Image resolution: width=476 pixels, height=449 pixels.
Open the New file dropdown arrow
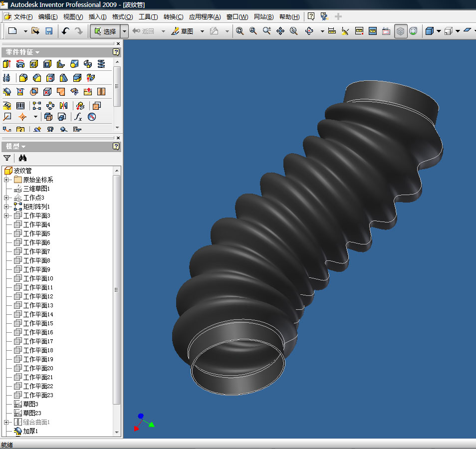click(x=25, y=31)
